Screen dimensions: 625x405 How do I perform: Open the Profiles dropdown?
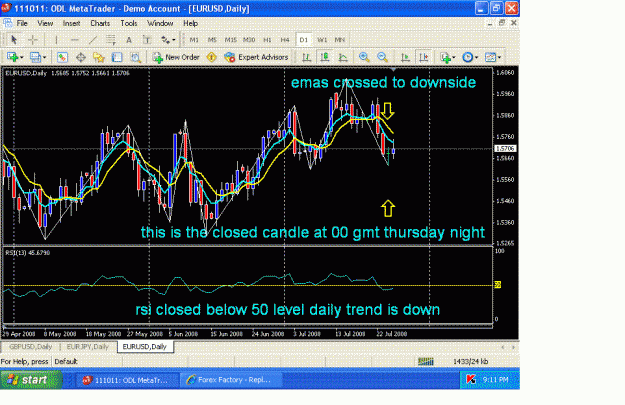pos(38,57)
